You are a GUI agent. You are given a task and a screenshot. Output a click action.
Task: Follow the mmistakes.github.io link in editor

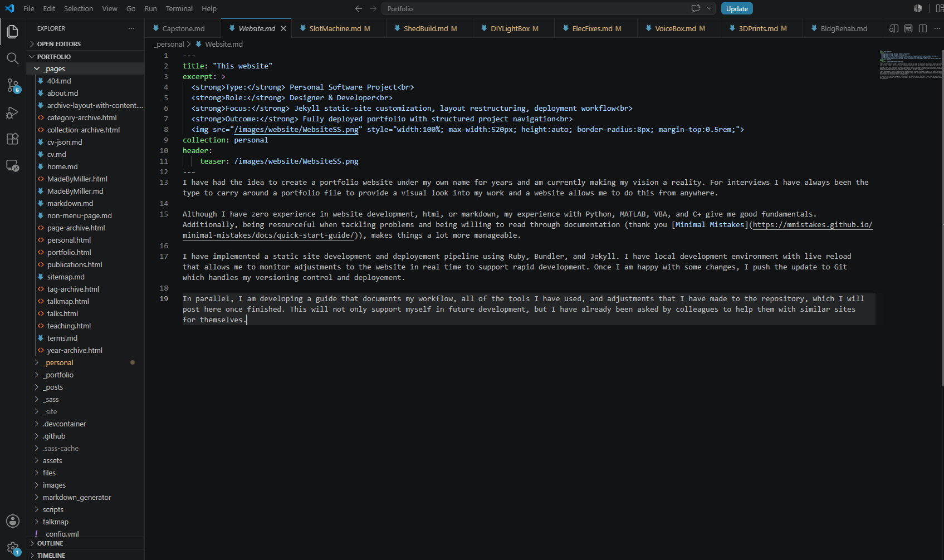pos(813,224)
